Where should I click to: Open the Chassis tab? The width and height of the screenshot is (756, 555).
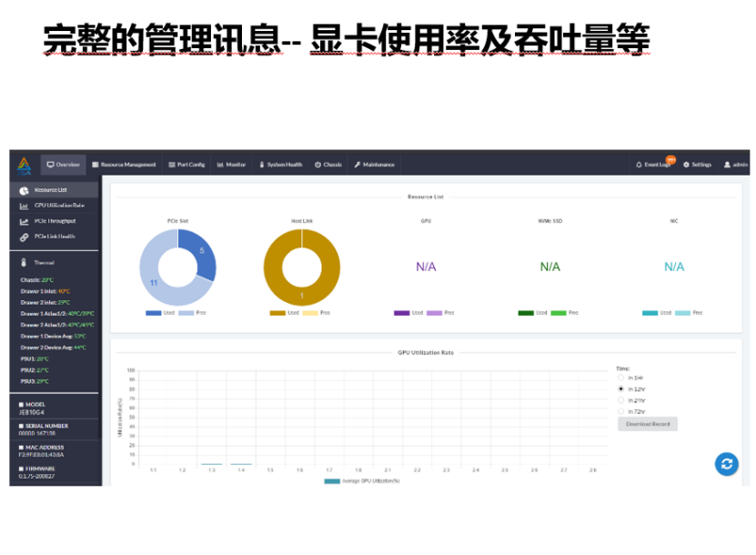(x=328, y=165)
